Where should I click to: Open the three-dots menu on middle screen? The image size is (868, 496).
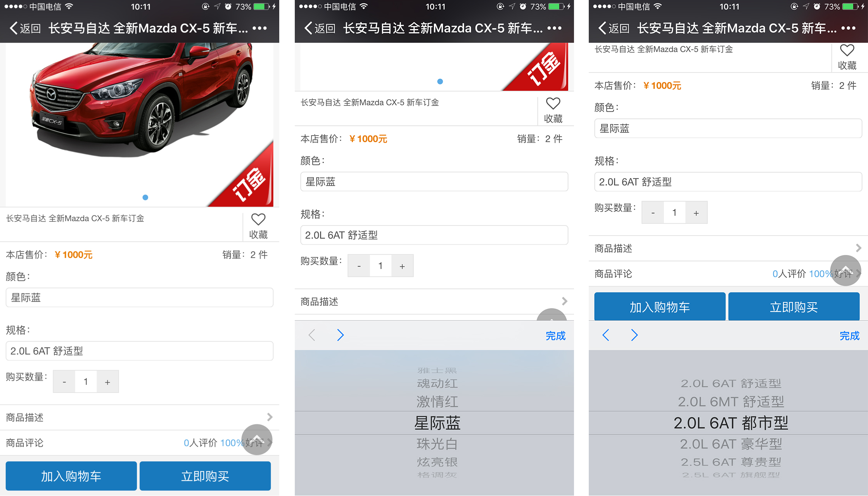click(x=554, y=28)
